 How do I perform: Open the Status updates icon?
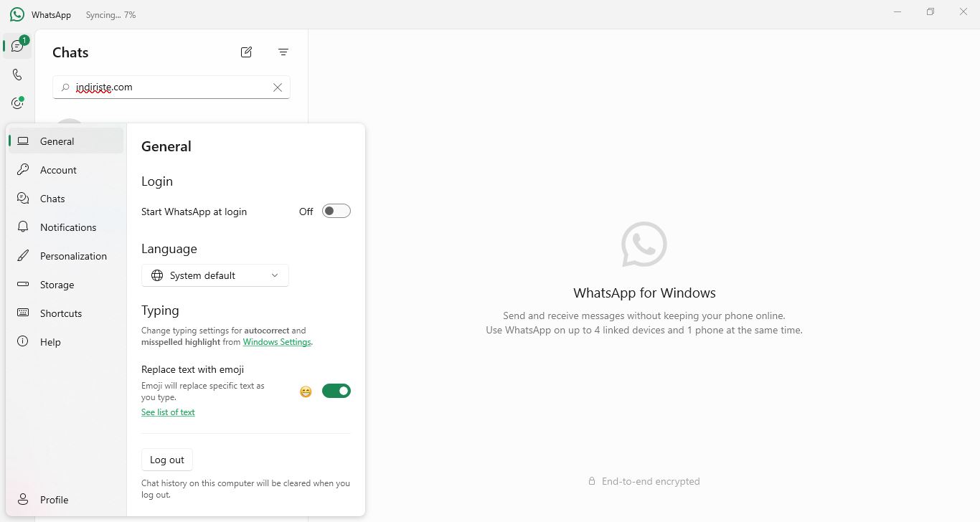click(17, 103)
